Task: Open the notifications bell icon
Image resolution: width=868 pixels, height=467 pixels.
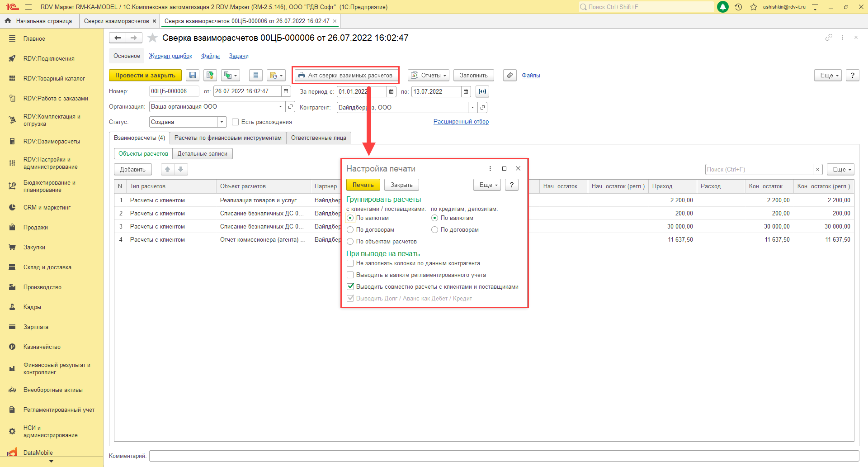Action: (x=723, y=7)
